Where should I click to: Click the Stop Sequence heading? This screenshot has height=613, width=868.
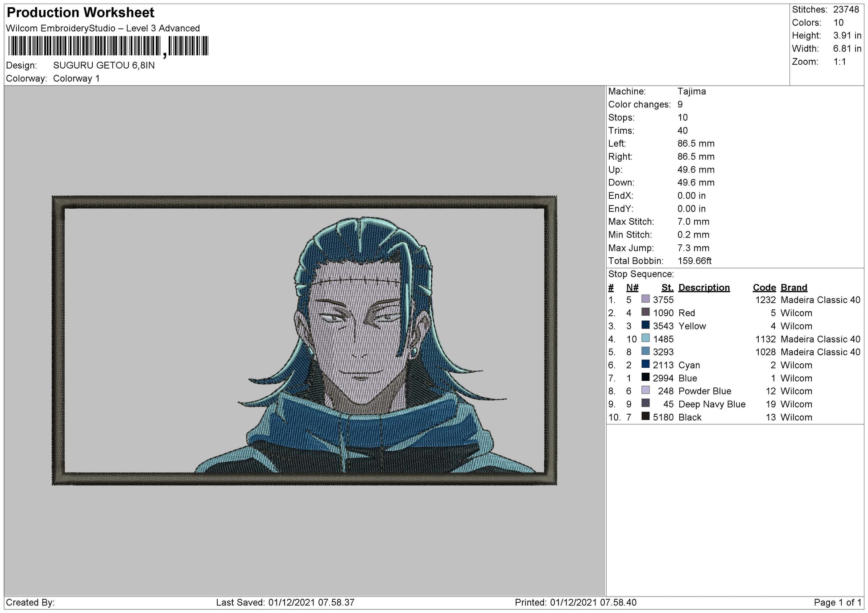click(641, 274)
